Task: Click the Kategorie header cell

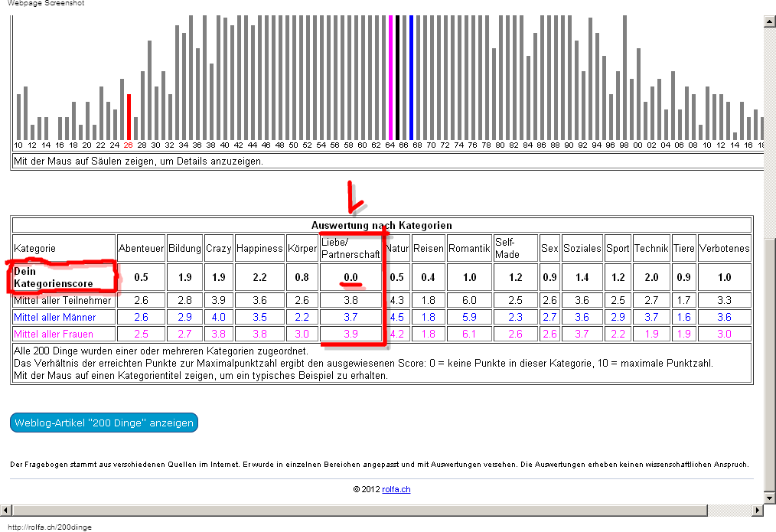Action: click(x=64, y=248)
